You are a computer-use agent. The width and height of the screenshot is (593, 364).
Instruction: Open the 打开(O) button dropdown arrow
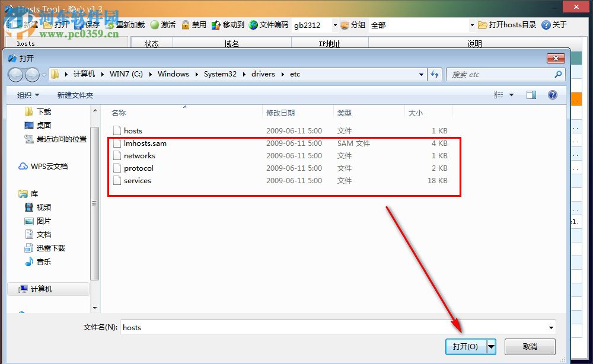click(x=491, y=347)
